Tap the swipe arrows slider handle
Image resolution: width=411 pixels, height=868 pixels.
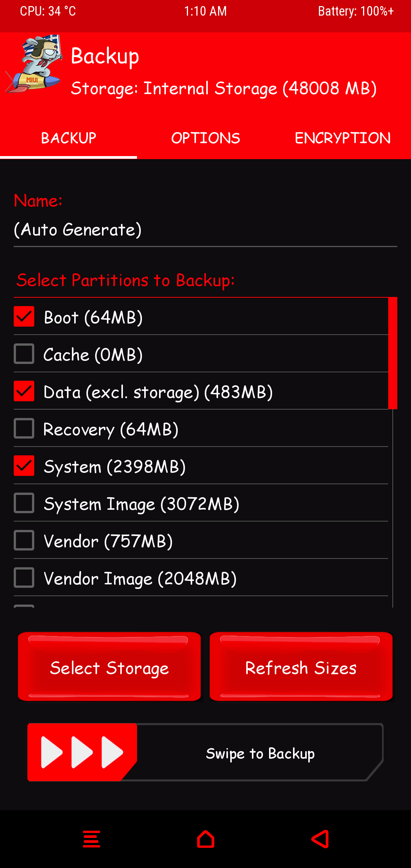point(82,752)
